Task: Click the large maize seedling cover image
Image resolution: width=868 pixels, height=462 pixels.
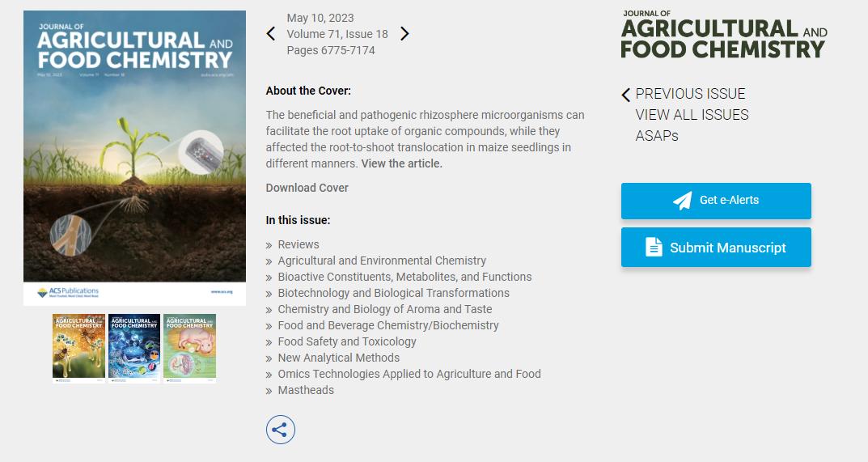Action: [x=134, y=158]
